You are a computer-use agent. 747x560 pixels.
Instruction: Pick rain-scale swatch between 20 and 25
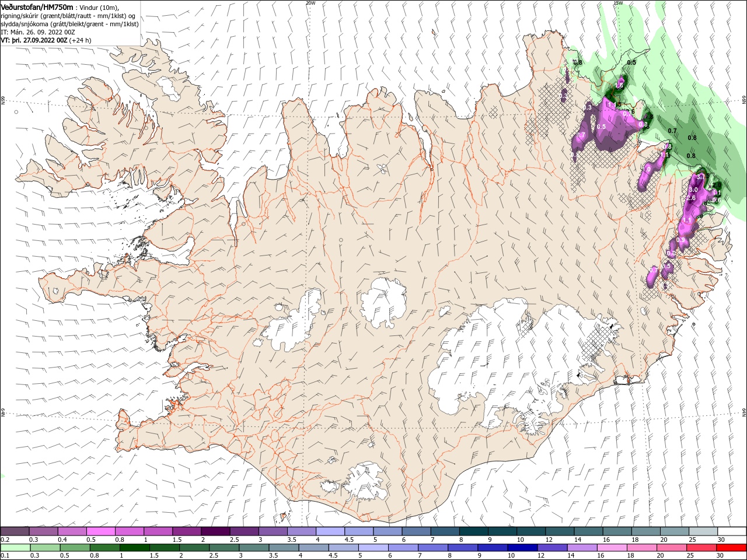point(671,548)
